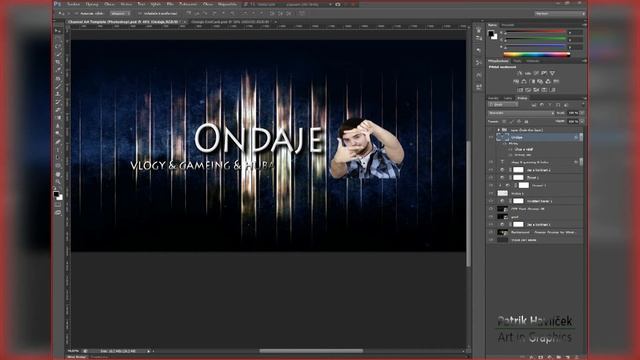Open the Auto-Select target dropdown in options bar
640x360 pixels.
(120, 13)
